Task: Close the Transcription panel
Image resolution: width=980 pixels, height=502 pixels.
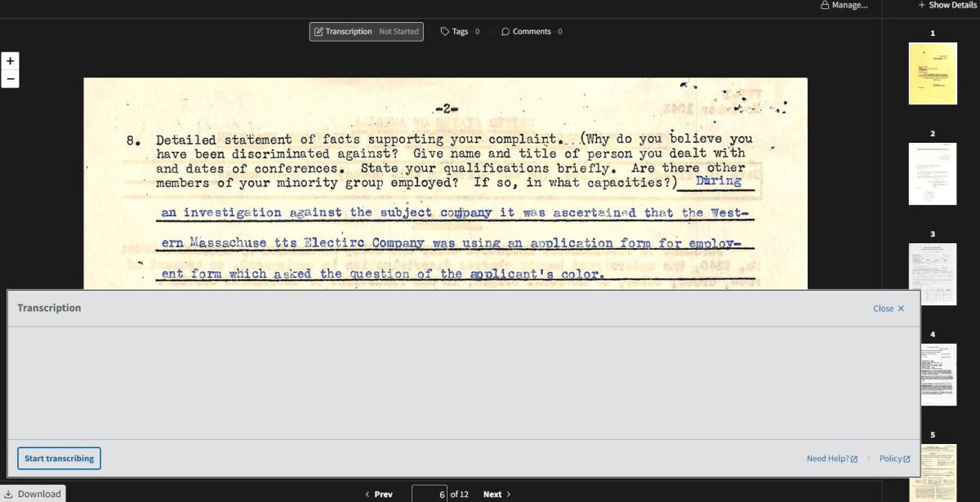Action: (x=889, y=309)
